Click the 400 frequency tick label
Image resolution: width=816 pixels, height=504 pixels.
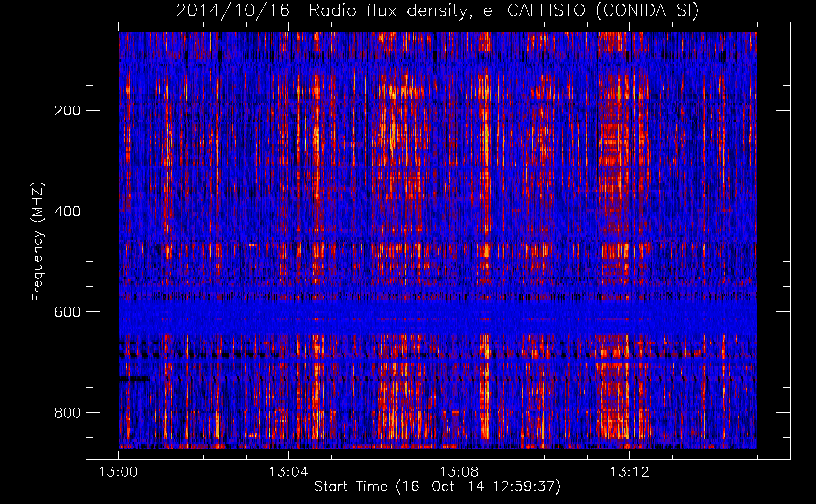(67, 211)
